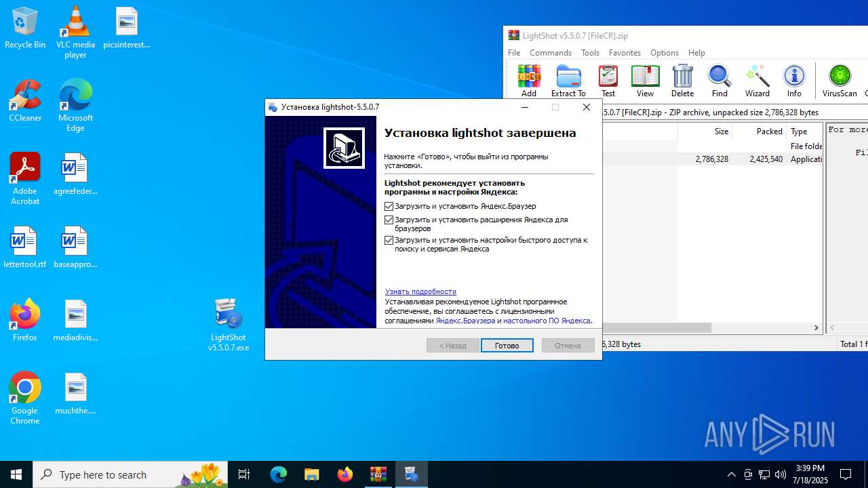Screen dimensions: 868x488
Task: Click the Task View taskbar button
Action: tap(244, 474)
